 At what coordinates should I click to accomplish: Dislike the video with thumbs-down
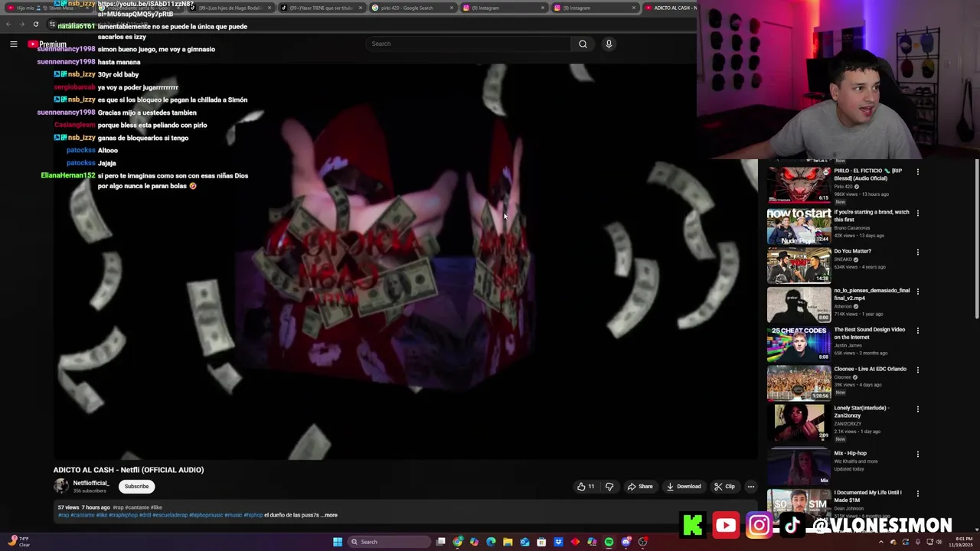pyautogui.click(x=609, y=487)
